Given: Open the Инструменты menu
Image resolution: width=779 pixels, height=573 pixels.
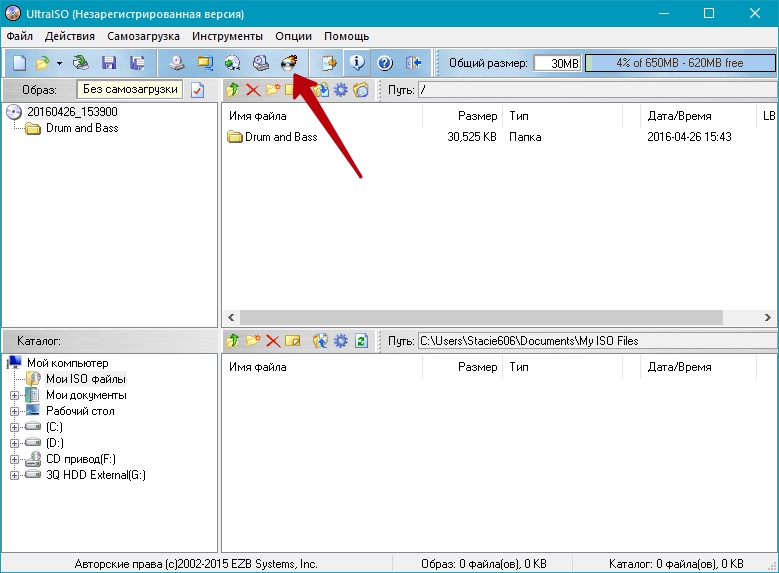Looking at the screenshot, I should 227,36.
